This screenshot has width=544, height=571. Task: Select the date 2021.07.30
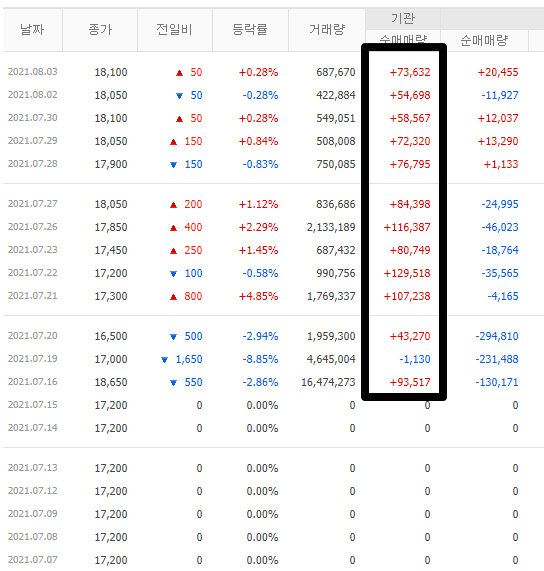tap(33, 118)
